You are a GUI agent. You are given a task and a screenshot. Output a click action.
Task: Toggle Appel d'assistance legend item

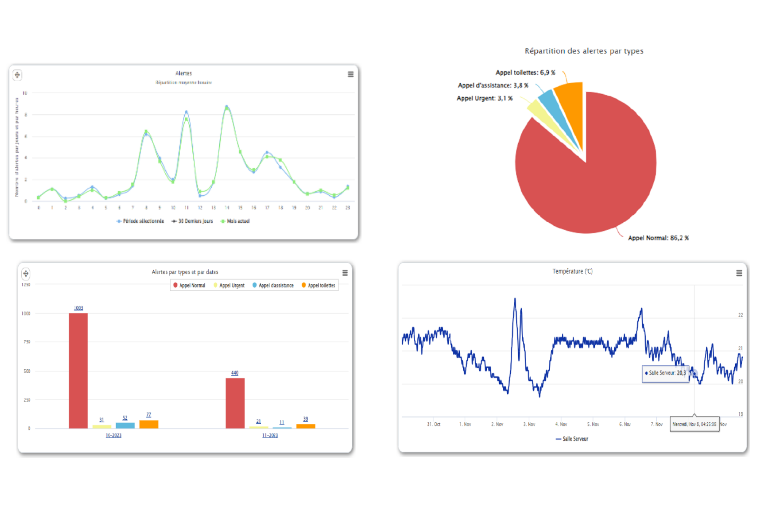(276, 285)
